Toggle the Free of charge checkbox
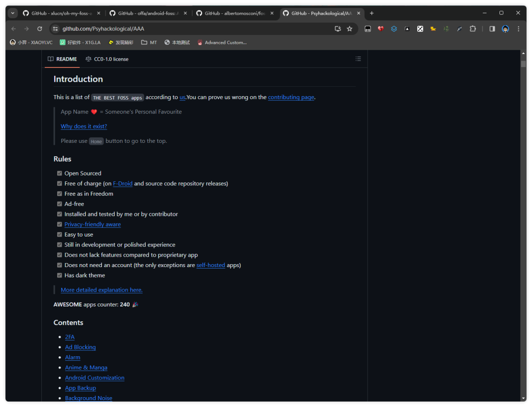Viewport: 532px width, 407px height. 60,184
